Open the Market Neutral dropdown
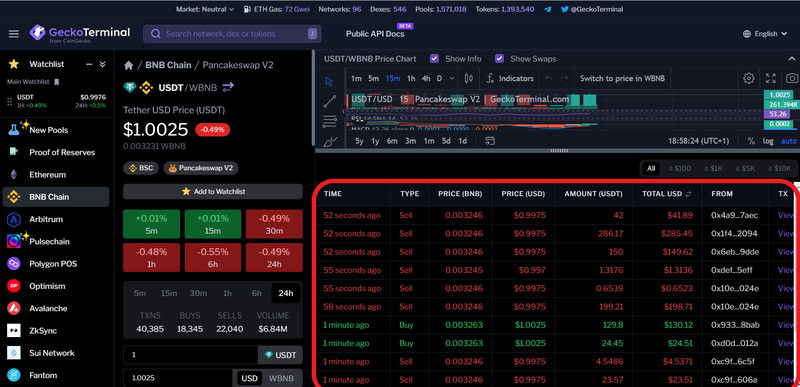The width and height of the screenshot is (800, 387). 205,9
